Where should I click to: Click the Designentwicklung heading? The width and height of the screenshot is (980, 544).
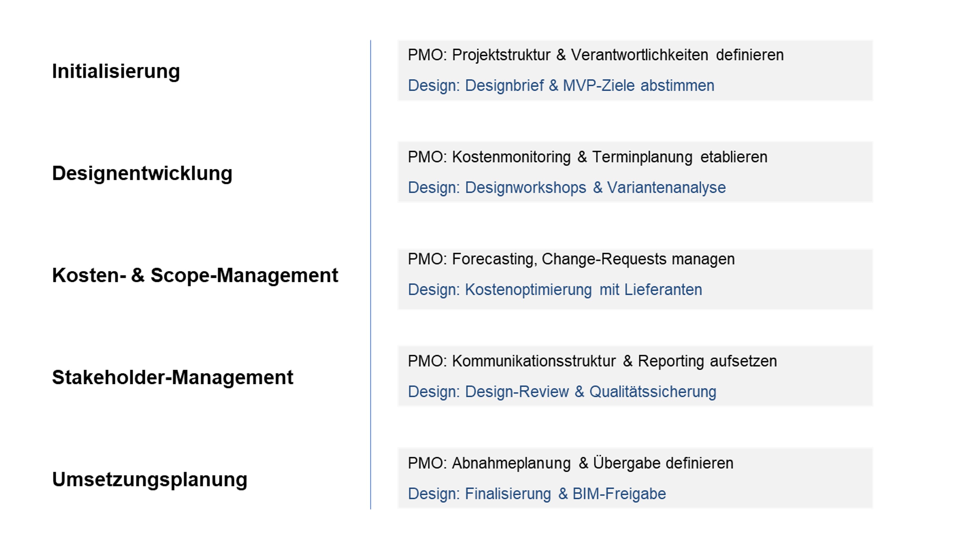[142, 174]
